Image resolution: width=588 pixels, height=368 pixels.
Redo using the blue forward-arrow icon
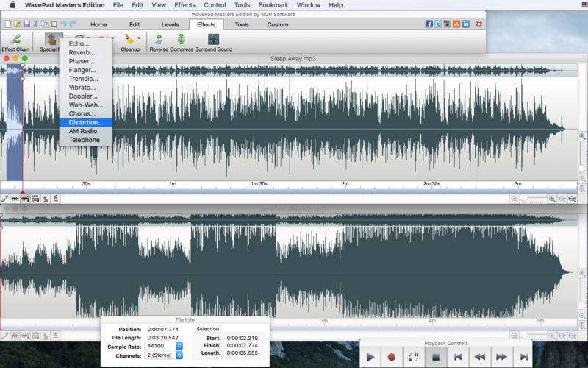[x=72, y=24]
